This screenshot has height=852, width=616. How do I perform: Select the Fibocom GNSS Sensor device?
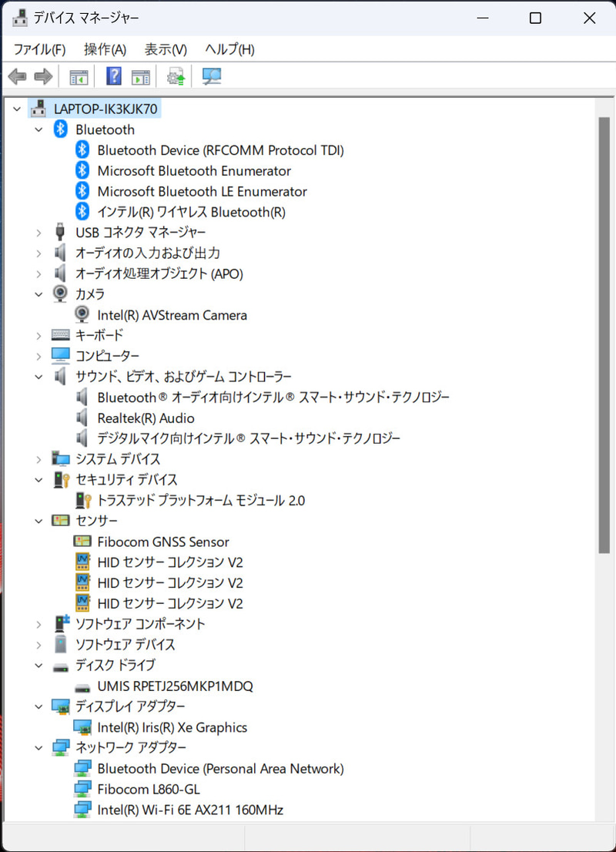tap(162, 542)
